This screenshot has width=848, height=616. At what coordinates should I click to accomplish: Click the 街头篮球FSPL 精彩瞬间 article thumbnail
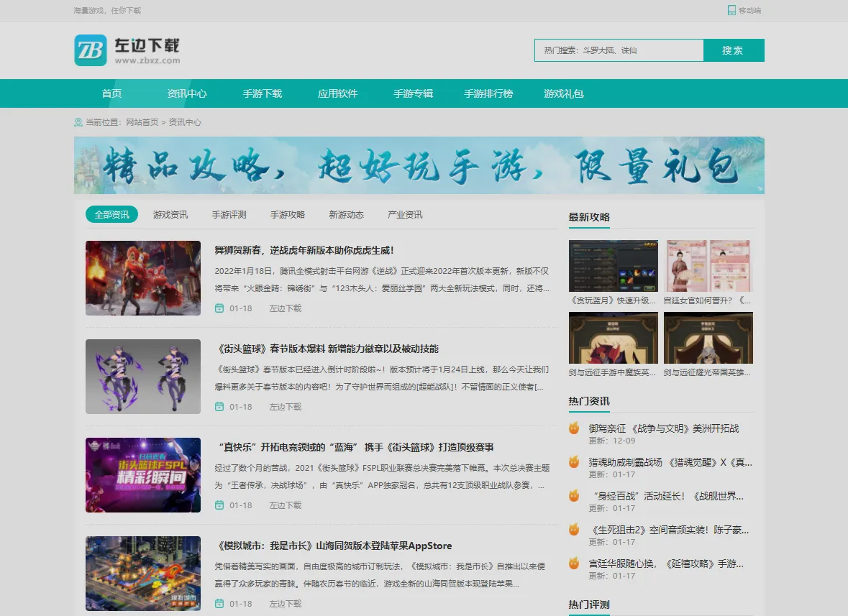coord(142,475)
